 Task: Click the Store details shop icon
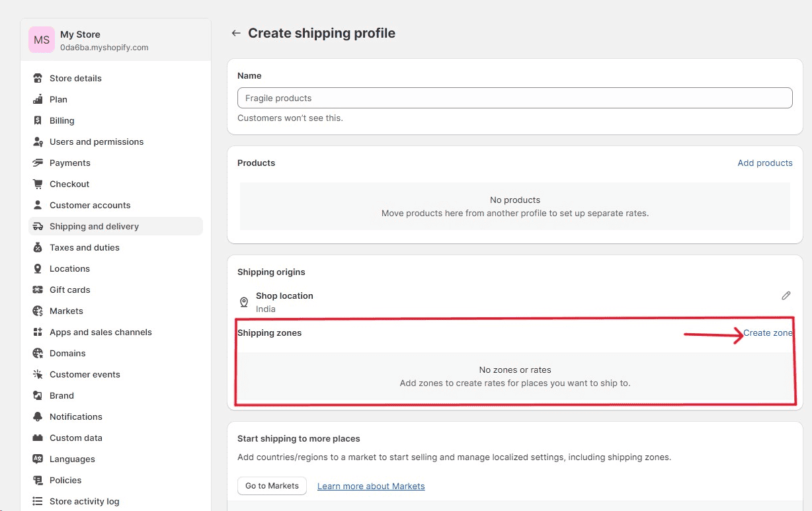(38, 78)
